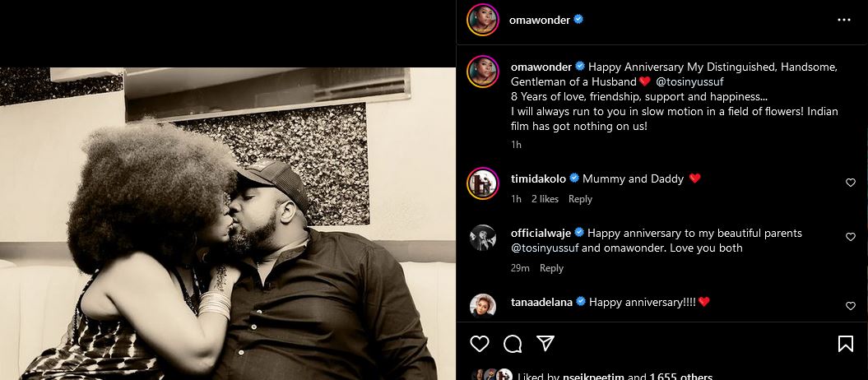The height and width of the screenshot is (380, 868).
Task: Share post via paper plane icon
Action: (x=545, y=343)
